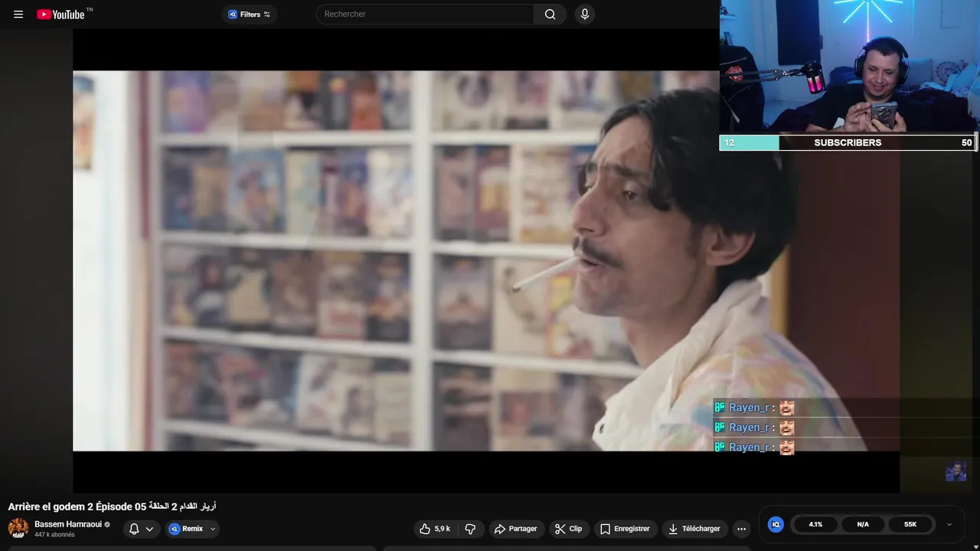This screenshot has width=980, height=551.
Task: Click the streamer webcam overlay
Action: click(850, 67)
